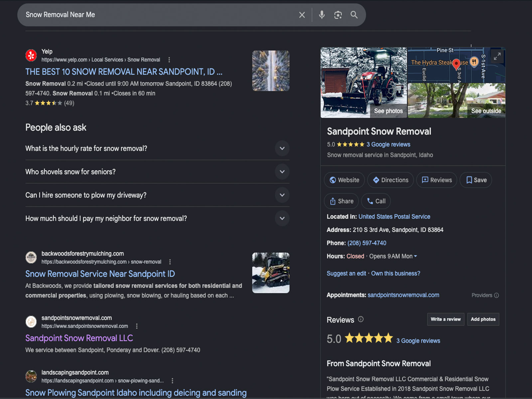The width and height of the screenshot is (532, 399).
Task: Open search by image lens icon
Action: (x=338, y=15)
